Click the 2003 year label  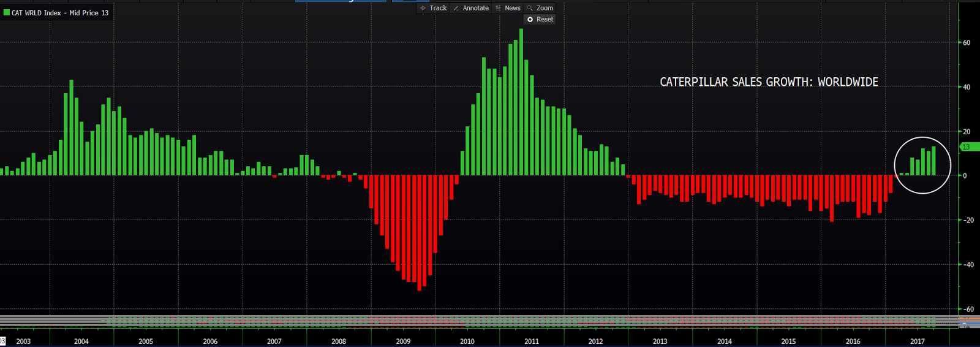click(x=23, y=341)
